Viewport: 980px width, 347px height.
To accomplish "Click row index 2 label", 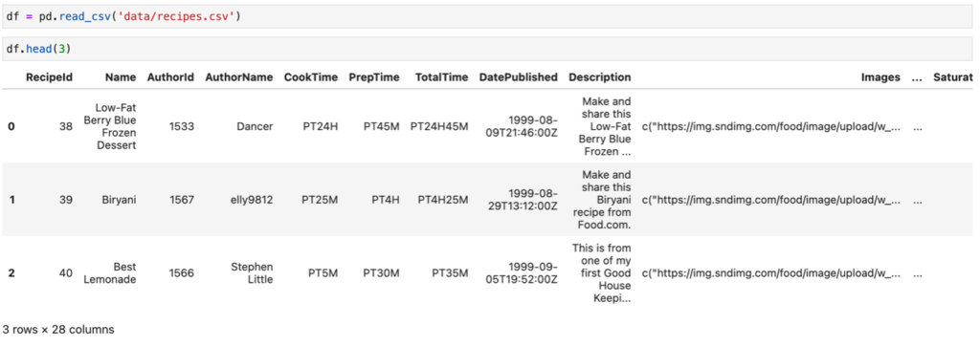I will (x=11, y=272).
